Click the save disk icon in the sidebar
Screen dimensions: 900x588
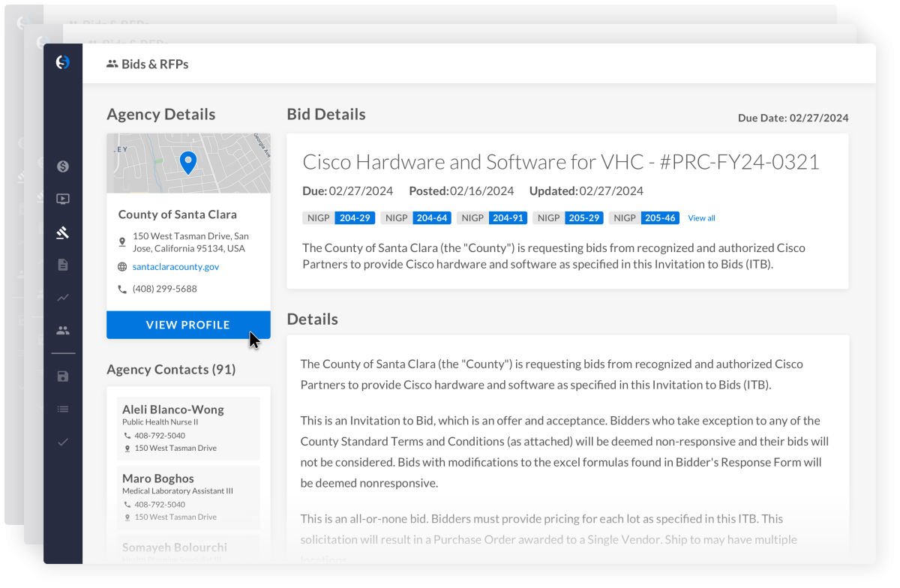(x=63, y=376)
